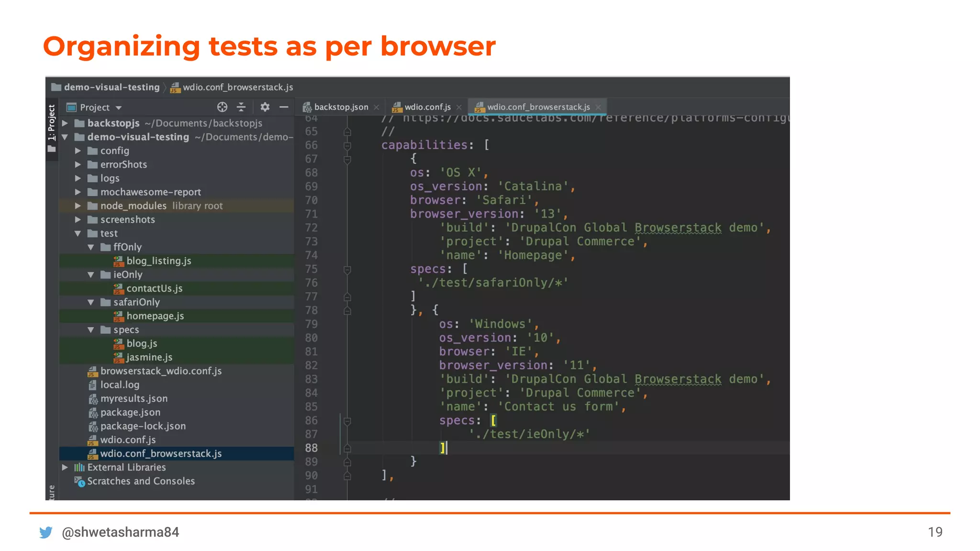
Task: Click the Twitter bird icon
Action: coord(46,532)
